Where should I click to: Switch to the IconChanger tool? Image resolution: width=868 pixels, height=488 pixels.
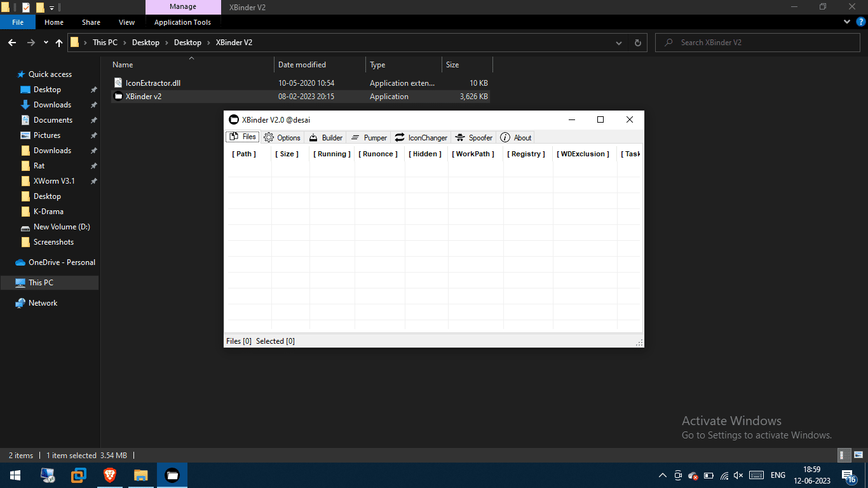(x=421, y=137)
